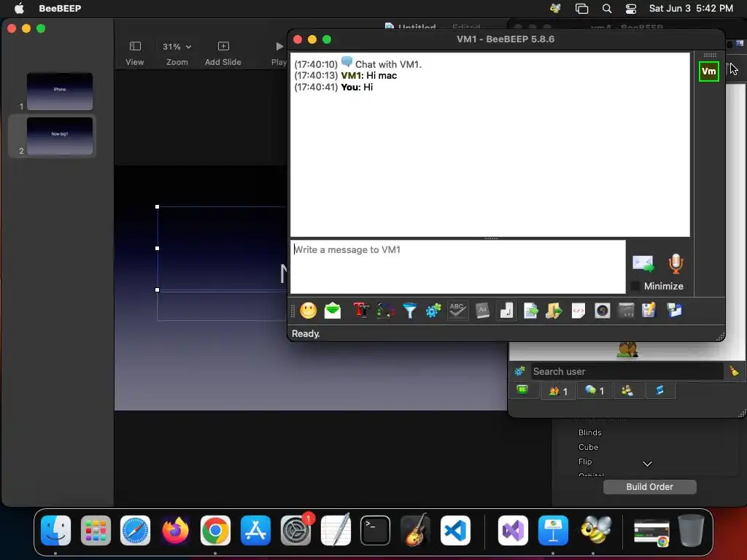
Task: Click the yellow broom clear search icon
Action: coord(734,371)
